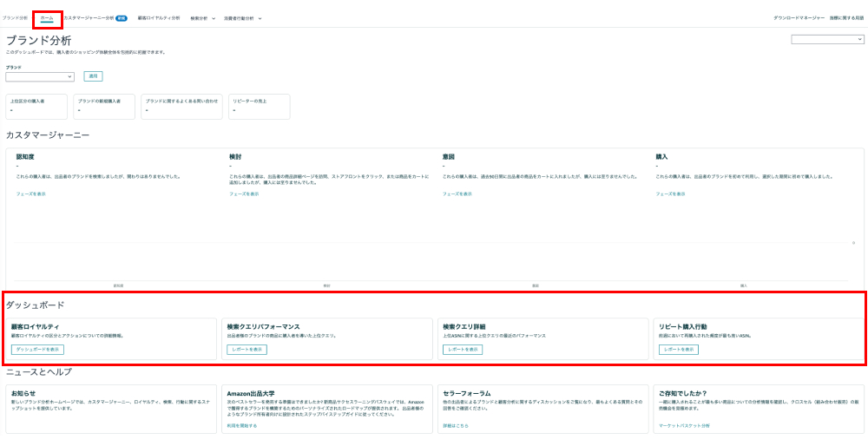Click レポートを表示 in 検索クエリパフォーマンス card
The width and height of the screenshot is (868, 446).
click(247, 350)
